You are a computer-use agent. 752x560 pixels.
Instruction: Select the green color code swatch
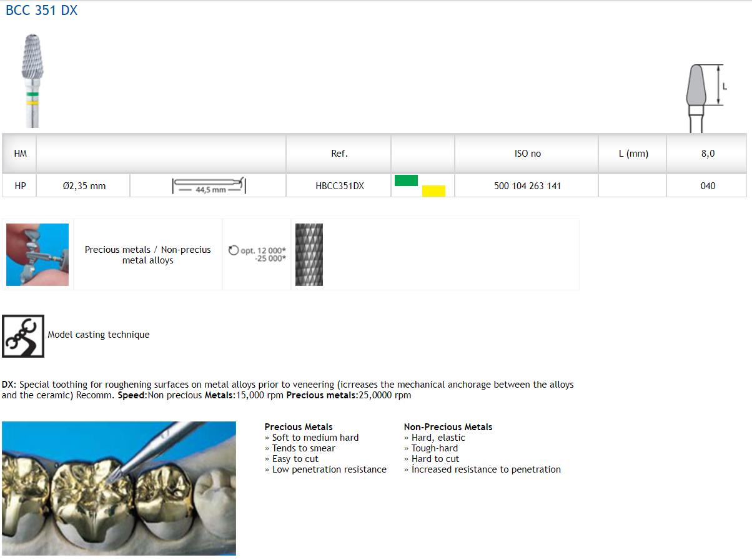[x=406, y=180]
